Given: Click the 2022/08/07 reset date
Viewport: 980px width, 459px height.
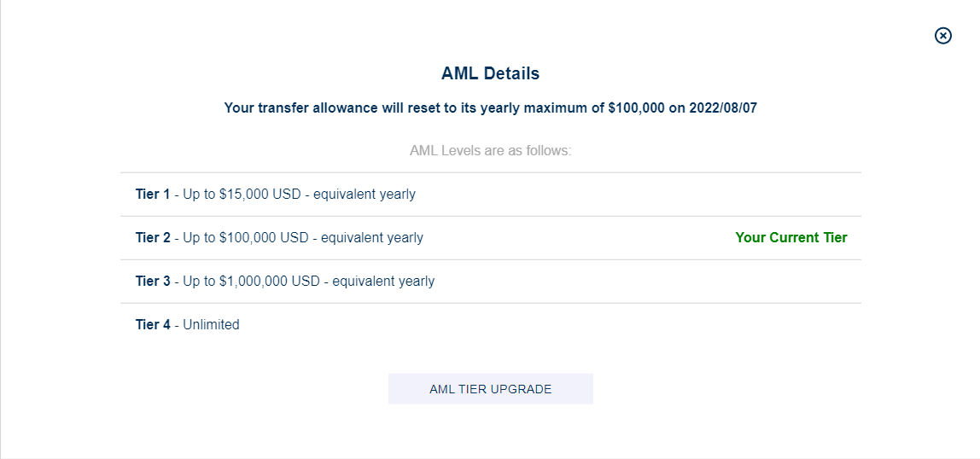Looking at the screenshot, I should click(723, 108).
